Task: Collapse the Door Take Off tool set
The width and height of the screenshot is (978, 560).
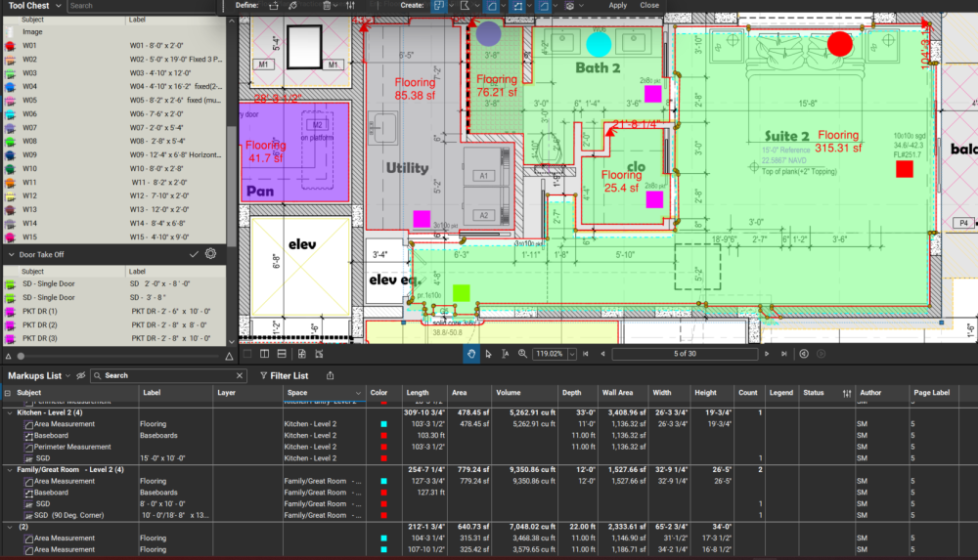Action: pos(11,254)
